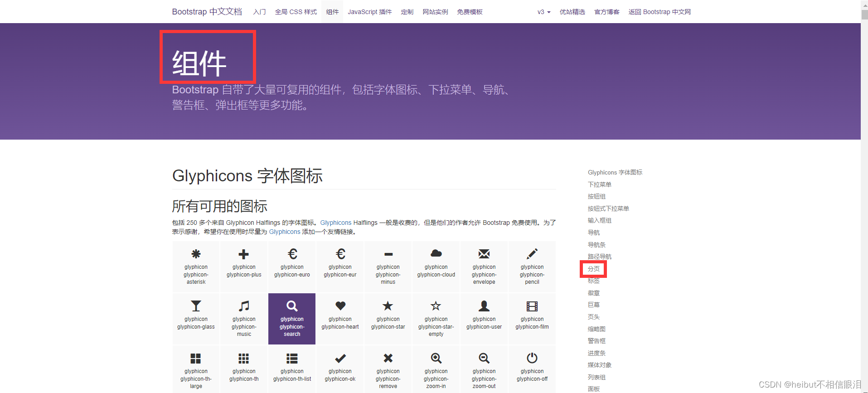Select 导航条 in the sidebar

[596, 245]
